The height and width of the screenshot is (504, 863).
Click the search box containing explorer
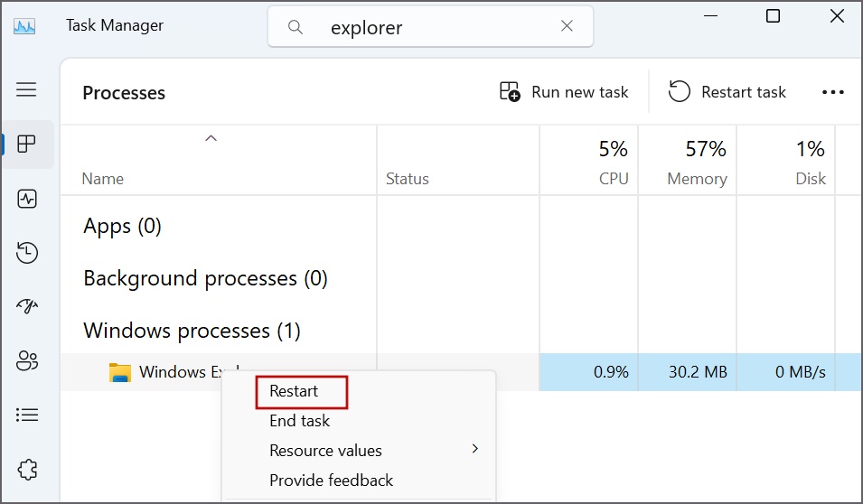click(x=430, y=26)
